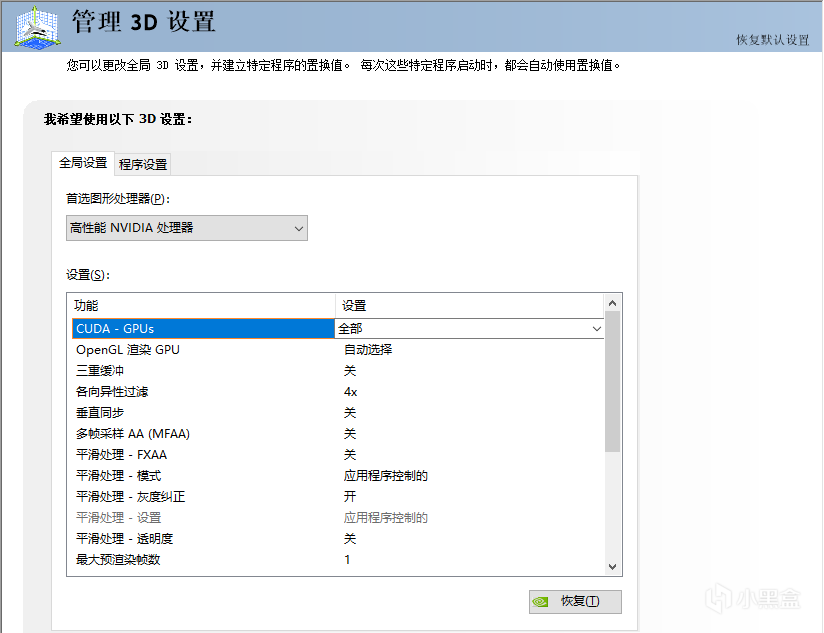Screen dimensions: 824x633
Task: Click the settings list scrollbar up arrow
Action: [613, 302]
